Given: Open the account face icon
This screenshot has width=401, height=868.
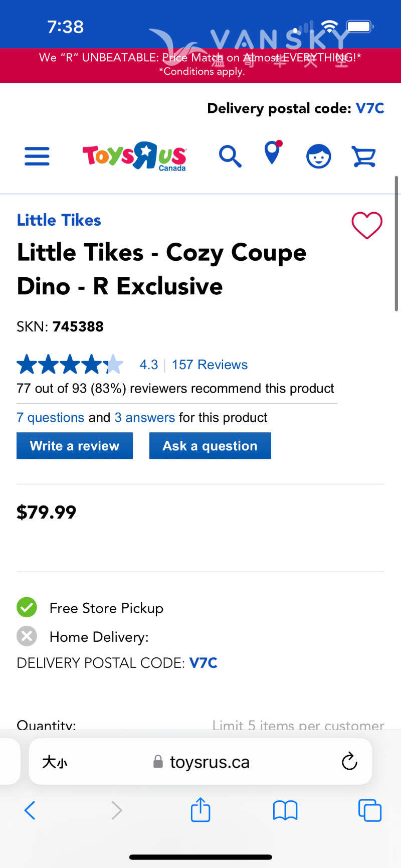Looking at the screenshot, I should point(318,156).
